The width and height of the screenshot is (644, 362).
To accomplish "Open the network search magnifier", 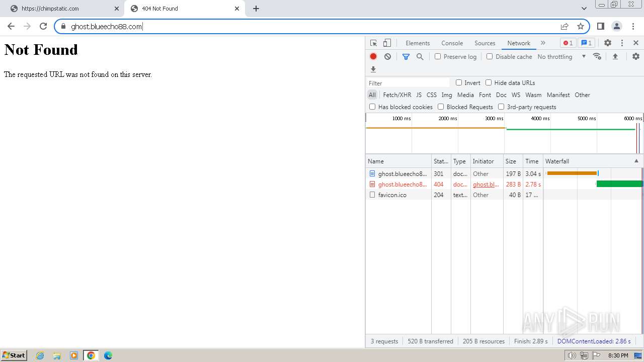I will (420, 57).
